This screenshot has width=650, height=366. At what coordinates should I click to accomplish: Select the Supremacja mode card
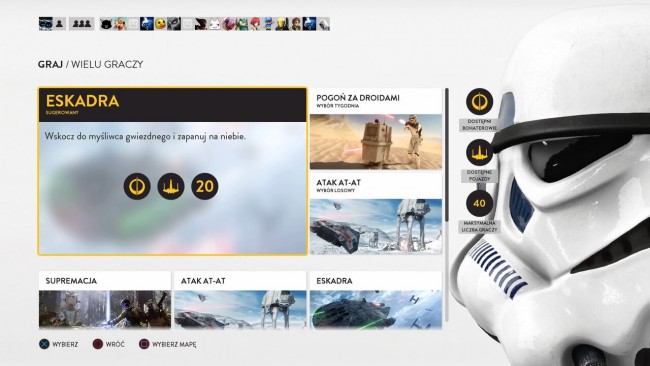click(x=105, y=300)
